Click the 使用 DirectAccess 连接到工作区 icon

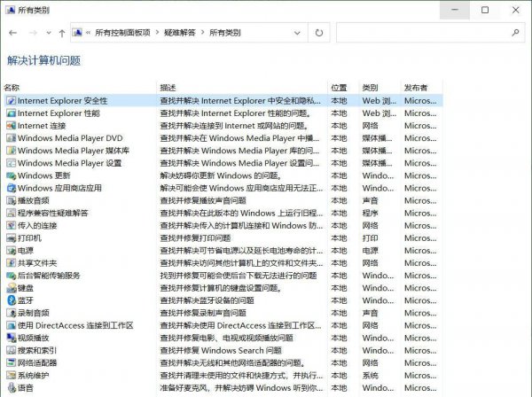(12, 325)
